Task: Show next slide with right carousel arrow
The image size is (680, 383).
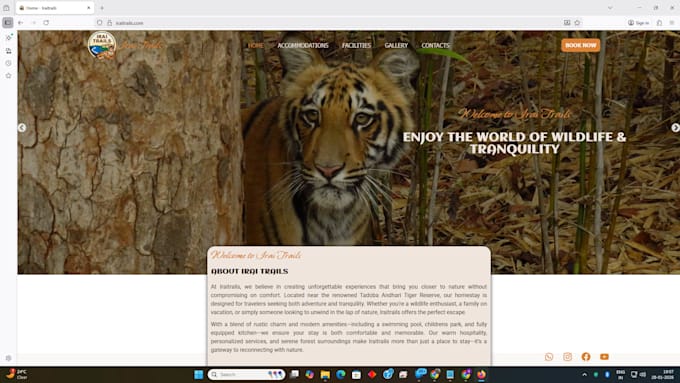Action: point(675,128)
